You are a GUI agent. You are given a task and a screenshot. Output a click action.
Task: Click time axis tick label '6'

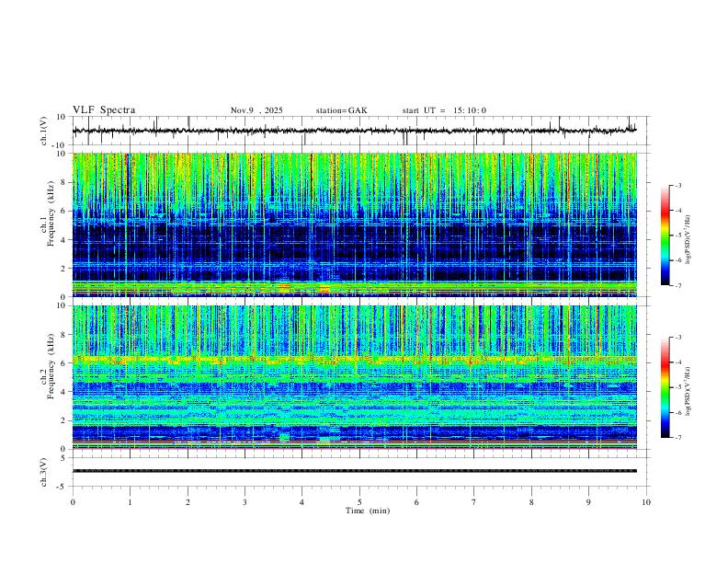click(417, 502)
